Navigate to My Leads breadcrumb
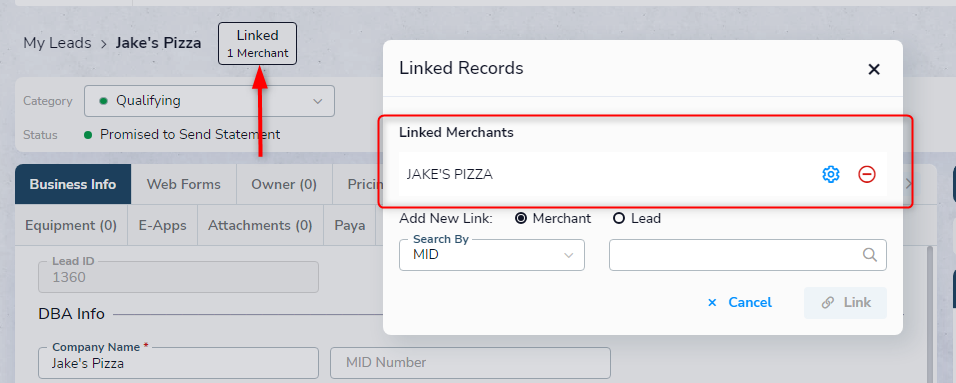The width and height of the screenshot is (956, 383). (57, 43)
